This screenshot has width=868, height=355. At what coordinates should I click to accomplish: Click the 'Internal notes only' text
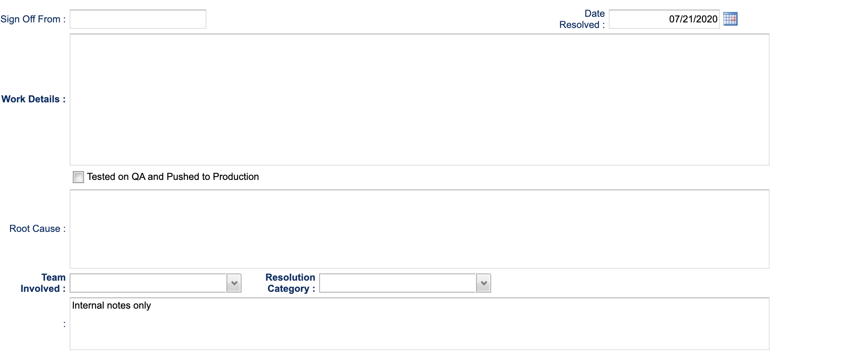pos(112,305)
